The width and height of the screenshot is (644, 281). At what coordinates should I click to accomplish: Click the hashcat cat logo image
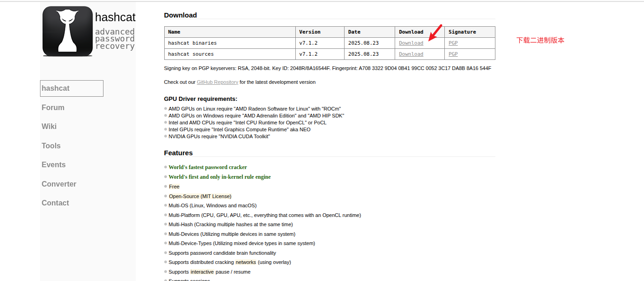tap(68, 31)
